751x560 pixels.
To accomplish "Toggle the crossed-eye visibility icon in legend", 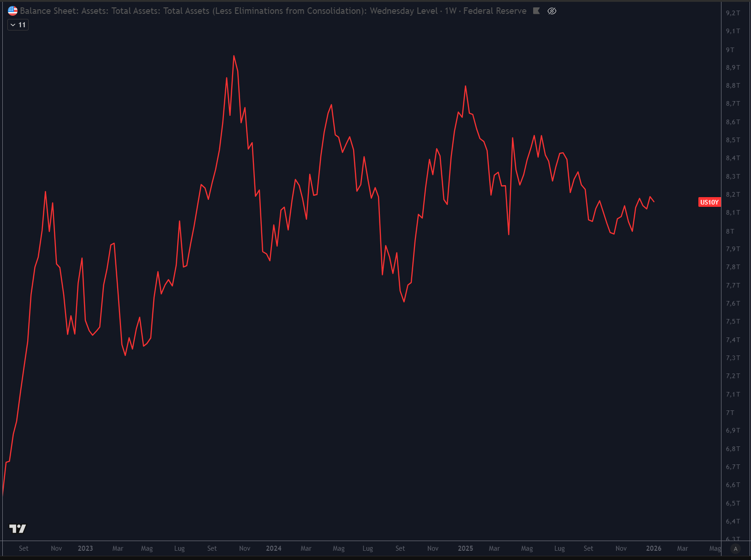I will point(552,11).
